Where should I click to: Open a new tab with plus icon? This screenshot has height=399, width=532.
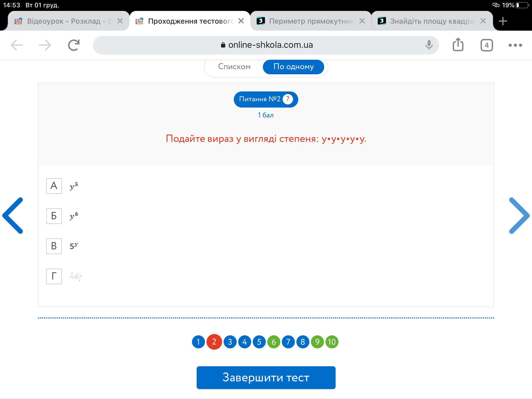click(x=503, y=21)
